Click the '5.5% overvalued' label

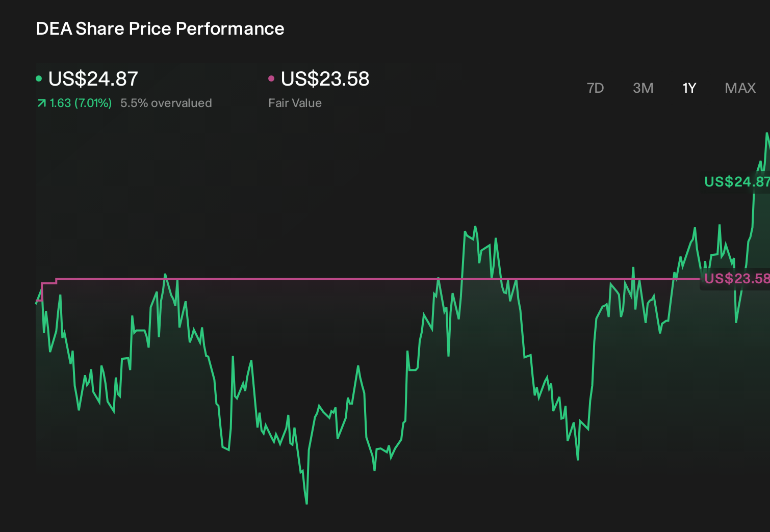tap(166, 103)
